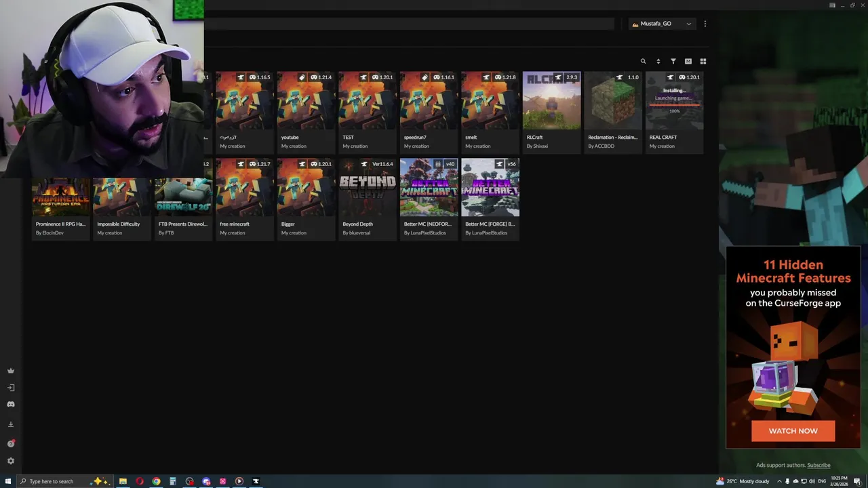Click the 2.9.3 version badge on RLCraft
Image resolution: width=868 pixels, height=488 pixels.
(572, 77)
